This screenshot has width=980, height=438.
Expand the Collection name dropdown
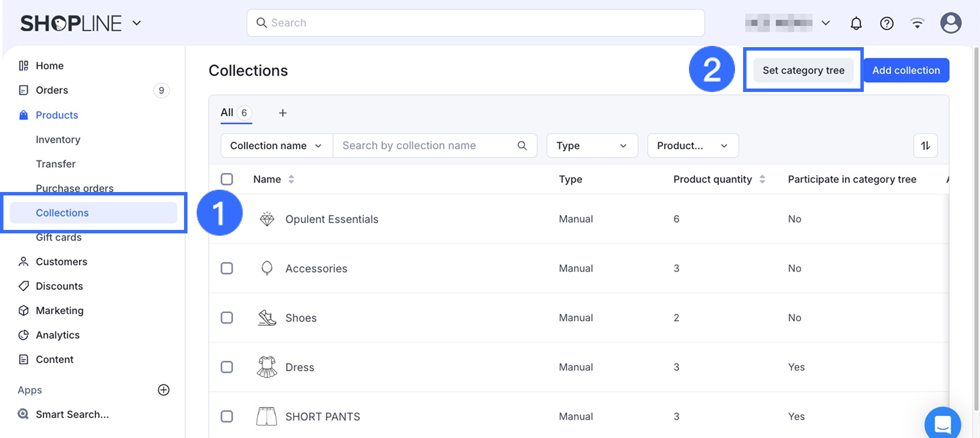point(276,145)
